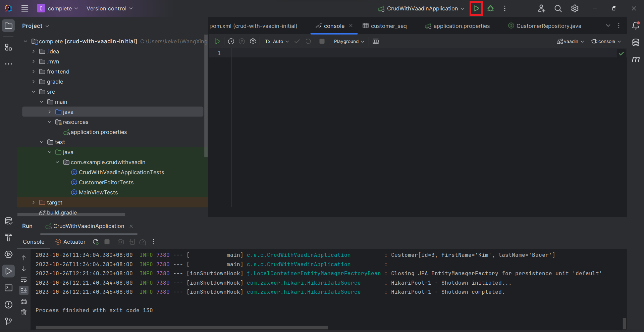The image size is (644, 332).
Task: Click the console horizontal scrollbar
Action: [x=181, y=327]
